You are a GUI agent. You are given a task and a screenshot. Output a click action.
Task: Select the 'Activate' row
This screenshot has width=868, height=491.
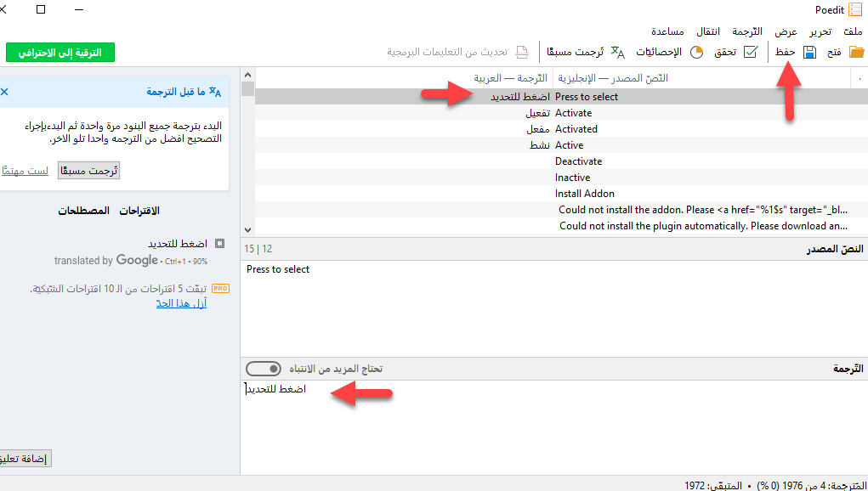coord(561,113)
